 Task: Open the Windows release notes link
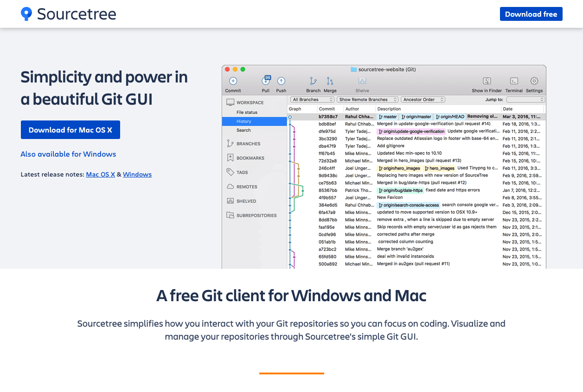point(137,174)
